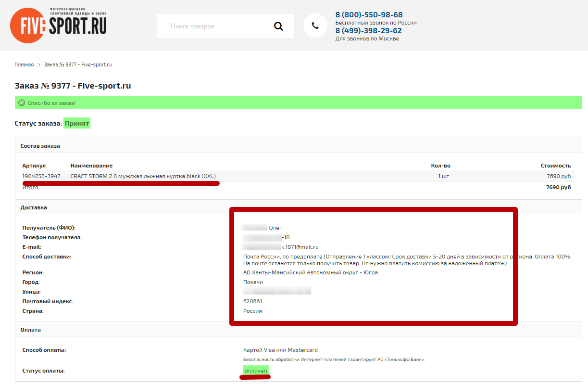Click item cost '7690 руб' in product row

click(x=559, y=176)
